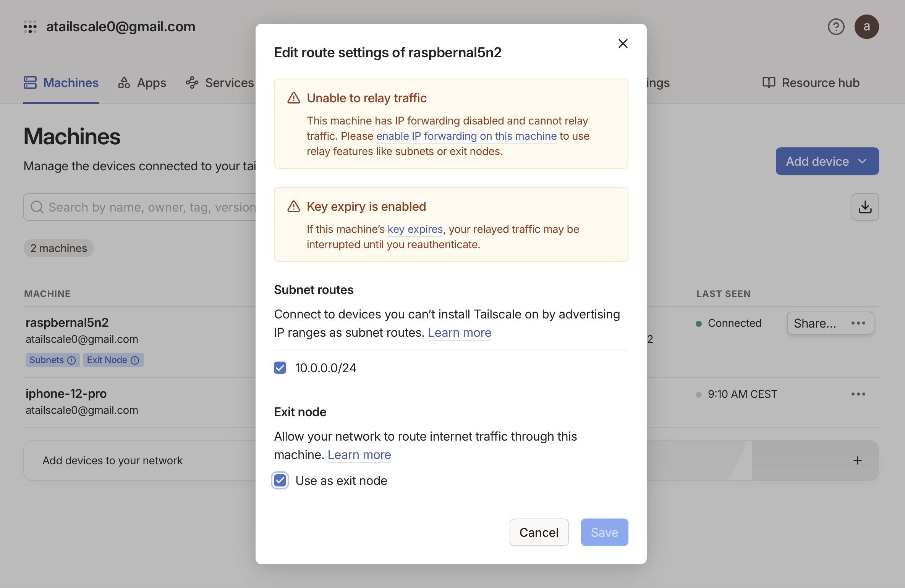Close the route settings dialog
Viewport: 905px width, 588px height.
click(x=623, y=44)
